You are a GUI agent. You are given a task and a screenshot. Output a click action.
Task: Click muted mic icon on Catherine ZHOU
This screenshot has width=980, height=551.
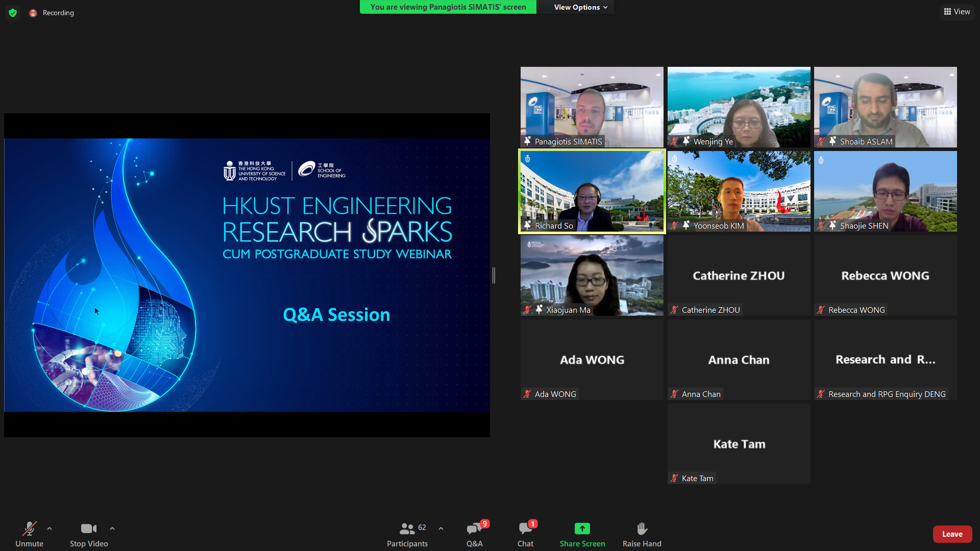(674, 310)
